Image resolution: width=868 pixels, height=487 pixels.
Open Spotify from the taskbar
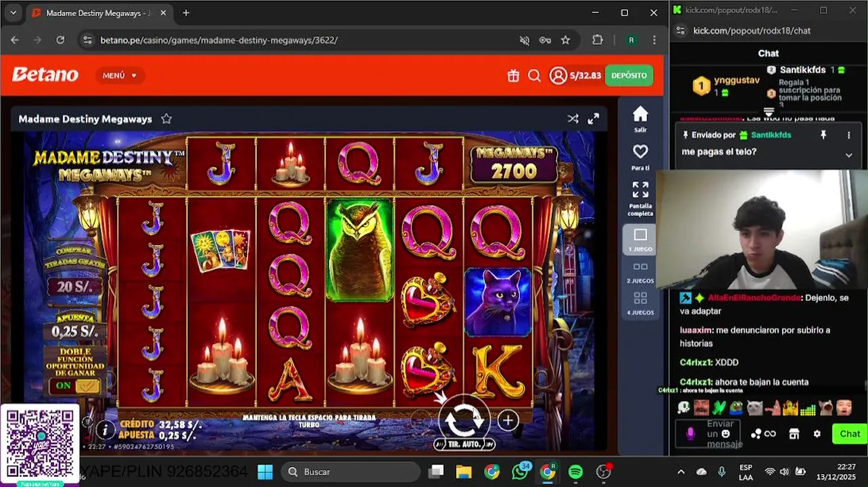(x=575, y=471)
